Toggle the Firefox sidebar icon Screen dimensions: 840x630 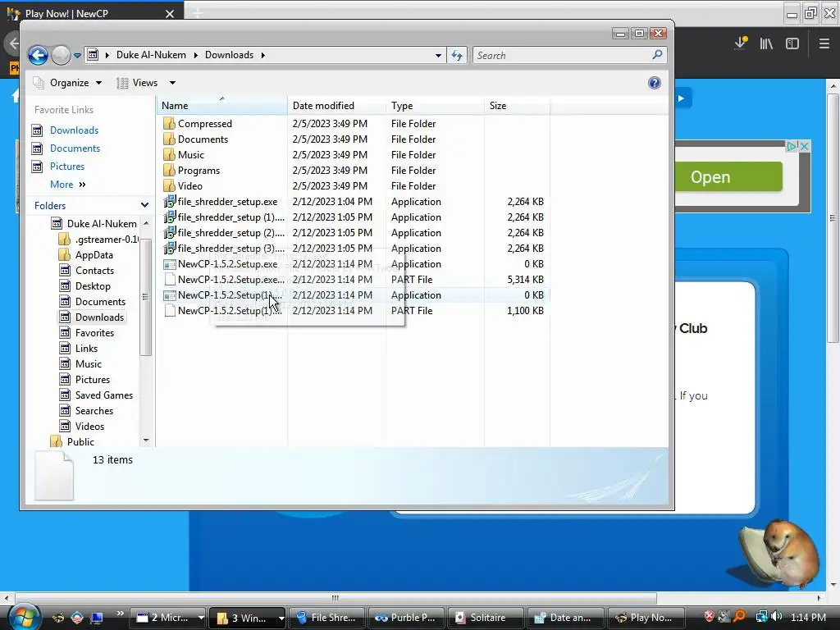792,43
